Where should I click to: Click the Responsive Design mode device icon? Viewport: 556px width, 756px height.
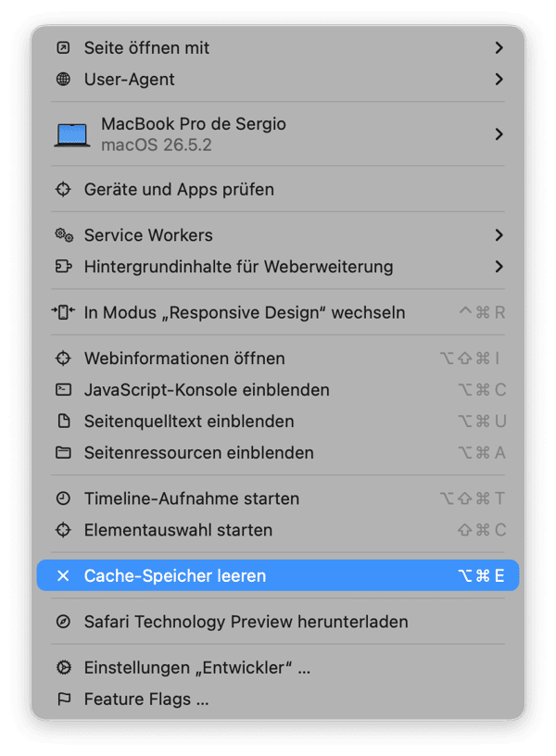(63, 312)
